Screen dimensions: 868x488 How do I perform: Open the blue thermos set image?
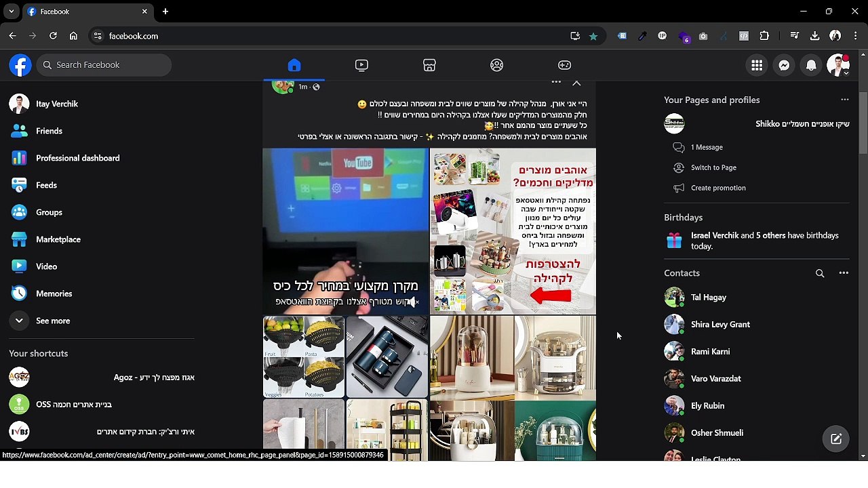point(387,357)
